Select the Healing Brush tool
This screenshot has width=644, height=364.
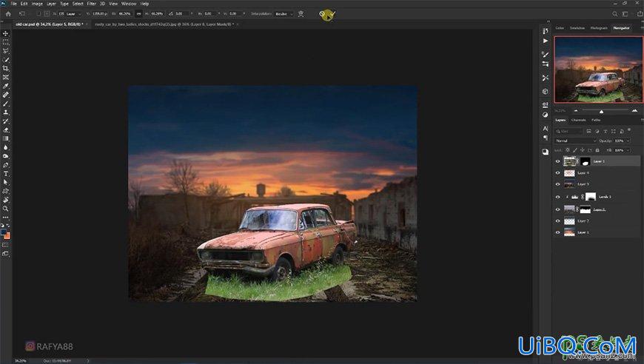pyautogui.click(x=6, y=95)
